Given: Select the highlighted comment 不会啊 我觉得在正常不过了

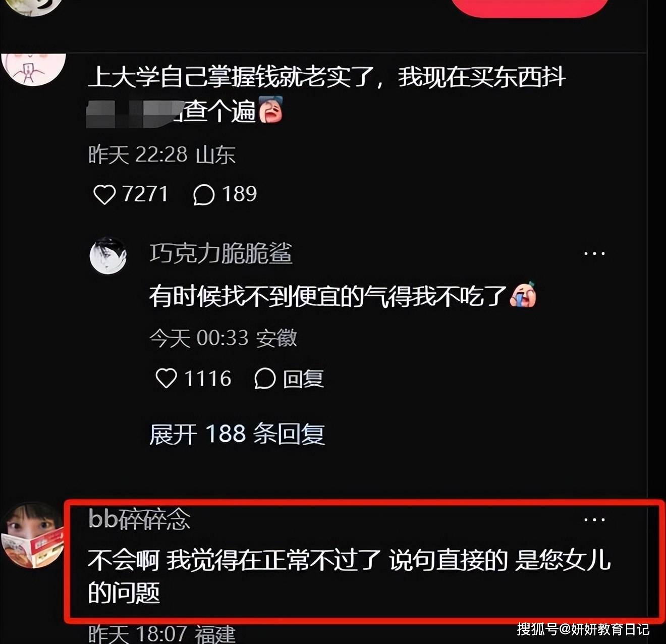Looking at the screenshot, I should (349, 576).
